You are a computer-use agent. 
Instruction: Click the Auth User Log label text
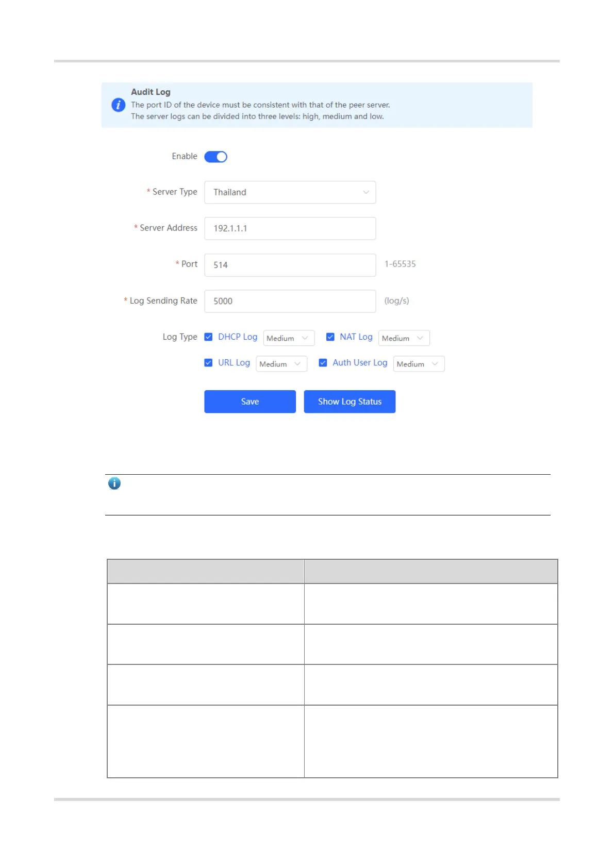(360, 363)
